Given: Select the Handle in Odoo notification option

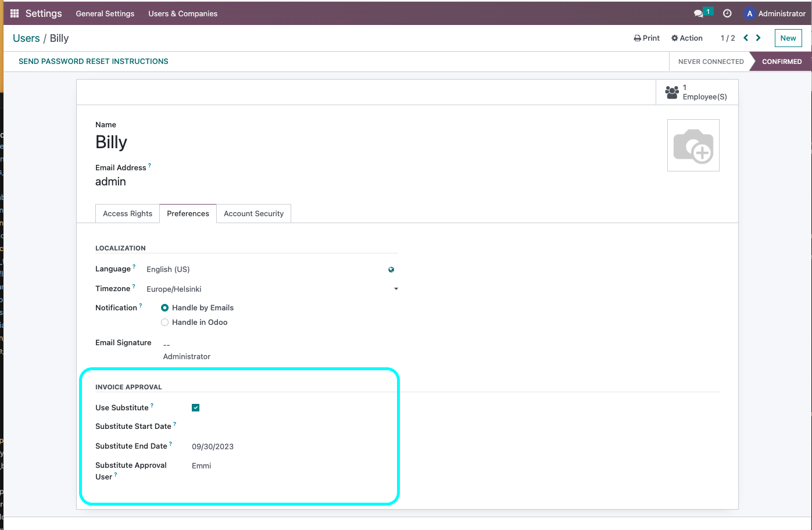Looking at the screenshot, I should click(164, 322).
